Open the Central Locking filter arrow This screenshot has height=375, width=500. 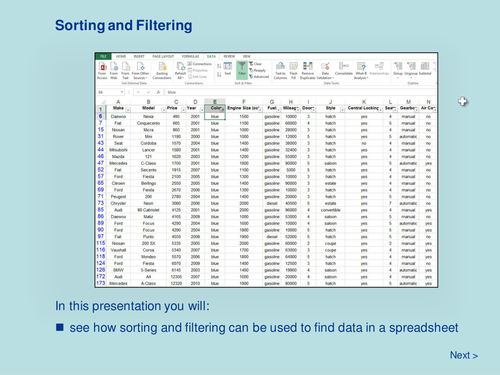(x=380, y=110)
